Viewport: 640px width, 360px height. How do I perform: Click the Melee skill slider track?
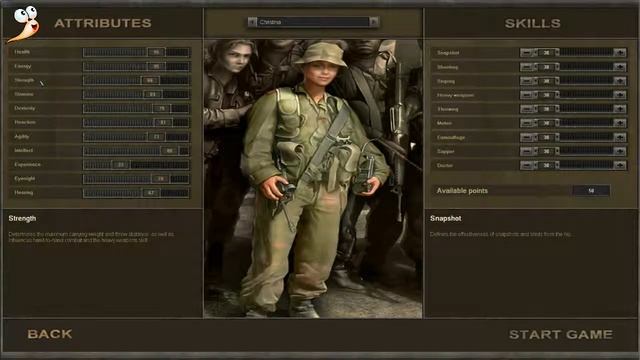573,123
